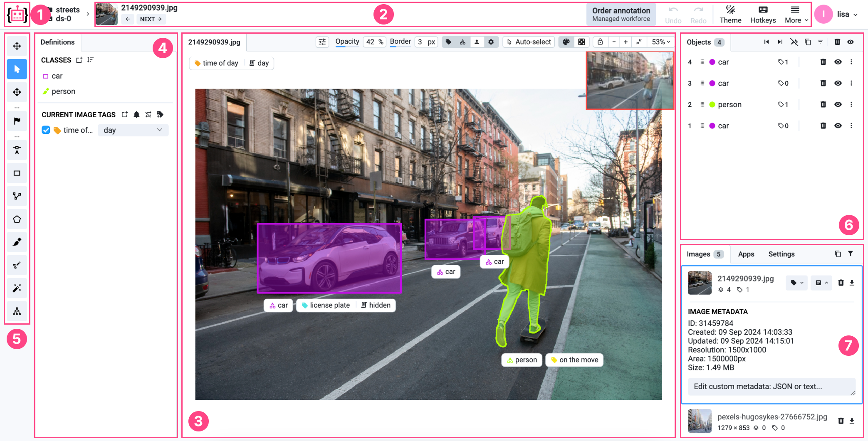Hide object 3 car with its eye toggle
Viewport: 868px width, 441px height.
837,83
